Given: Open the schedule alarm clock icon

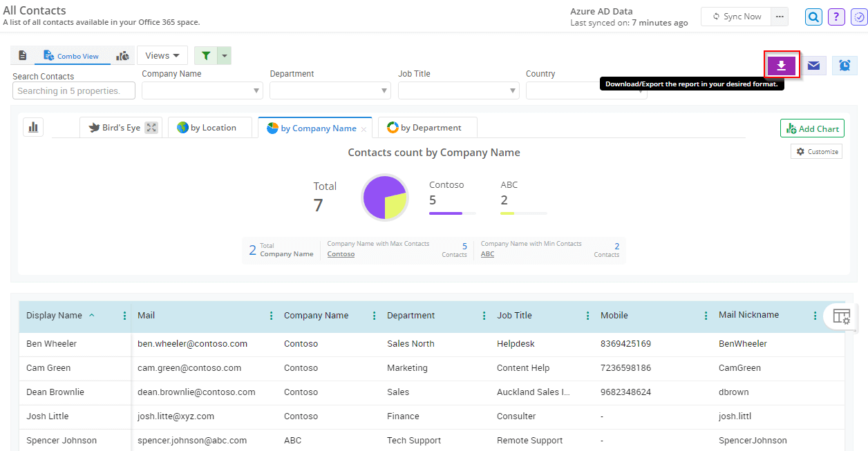Looking at the screenshot, I should pyautogui.click(x=844, y=65).
